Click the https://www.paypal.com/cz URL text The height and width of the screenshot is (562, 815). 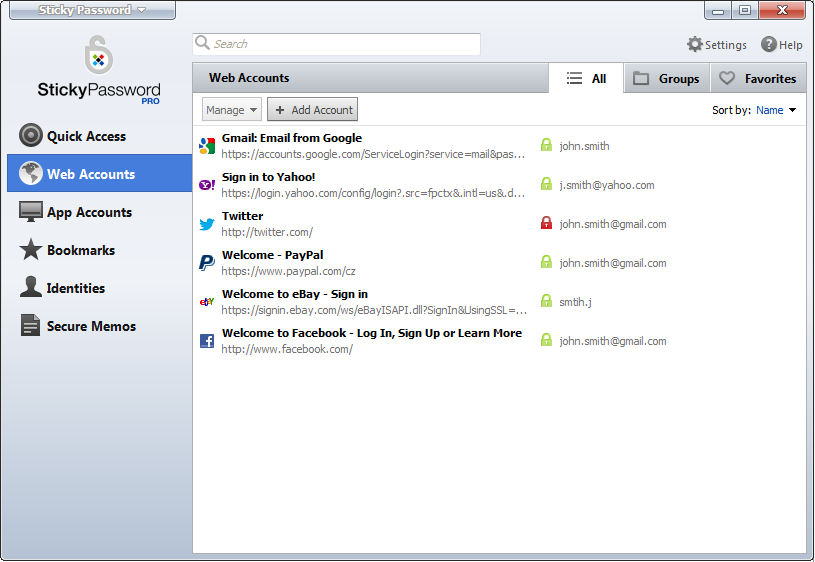click(288, 271)
